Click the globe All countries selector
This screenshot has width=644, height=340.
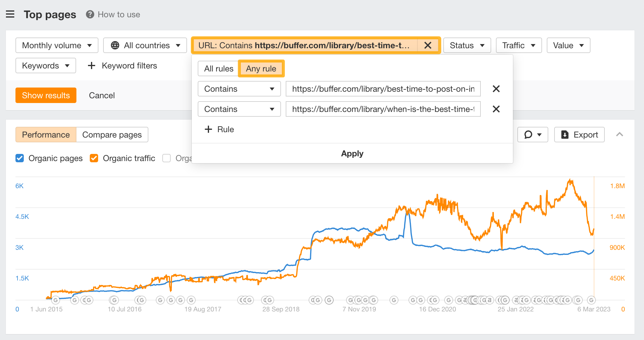click(145, 45)
